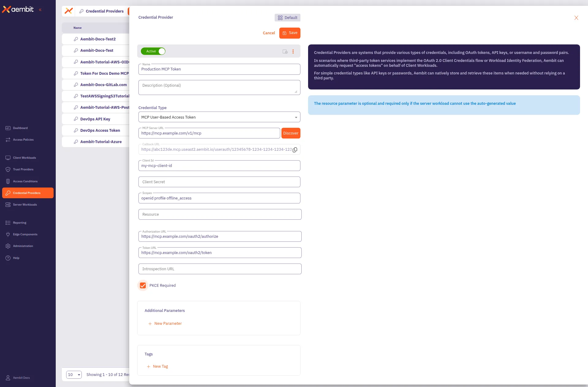Collapse the sidebar with the double-chevron
Screen dimensions: 588x387
[40, 9]
